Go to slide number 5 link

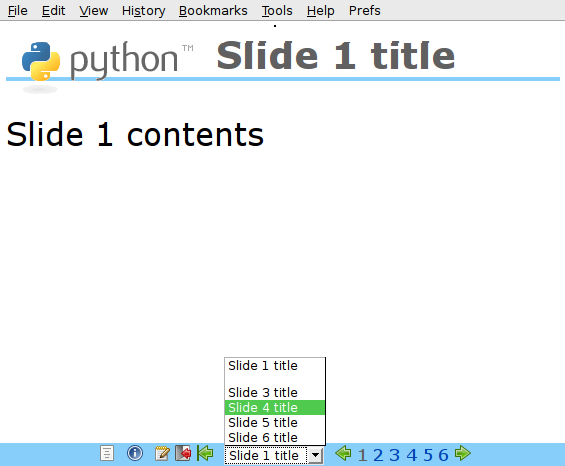(428, 455)
